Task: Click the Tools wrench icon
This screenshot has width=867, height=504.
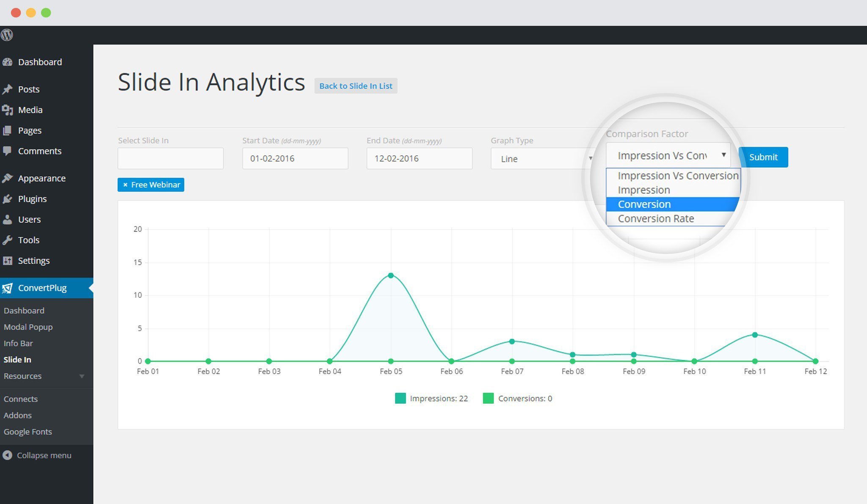Action: pyautogui.click(x=7, y=240)
